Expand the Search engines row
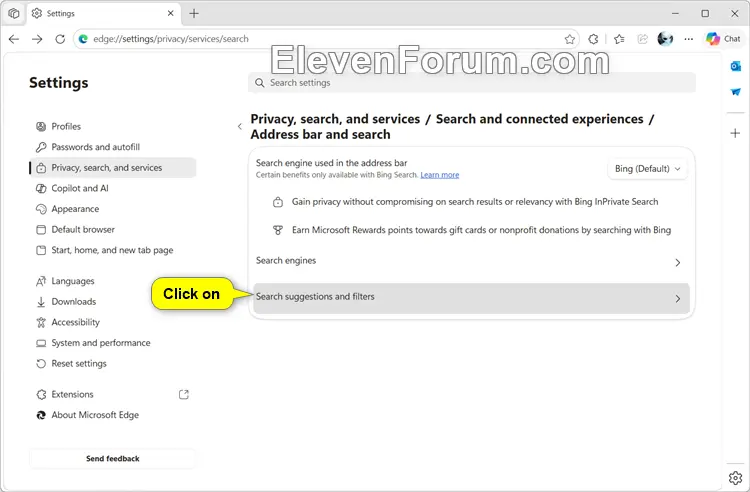Screen dimensions: 750x492 tap(472, 262)
